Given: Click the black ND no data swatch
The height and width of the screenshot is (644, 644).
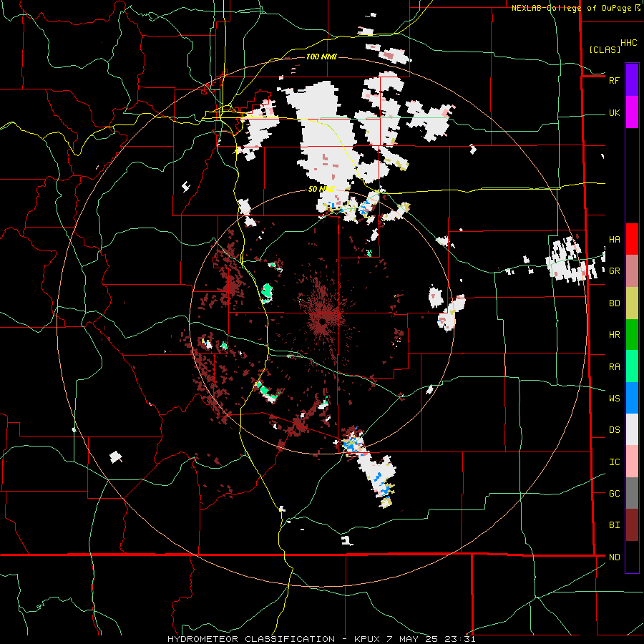Looking at the screenshot, I should (632, 557).
